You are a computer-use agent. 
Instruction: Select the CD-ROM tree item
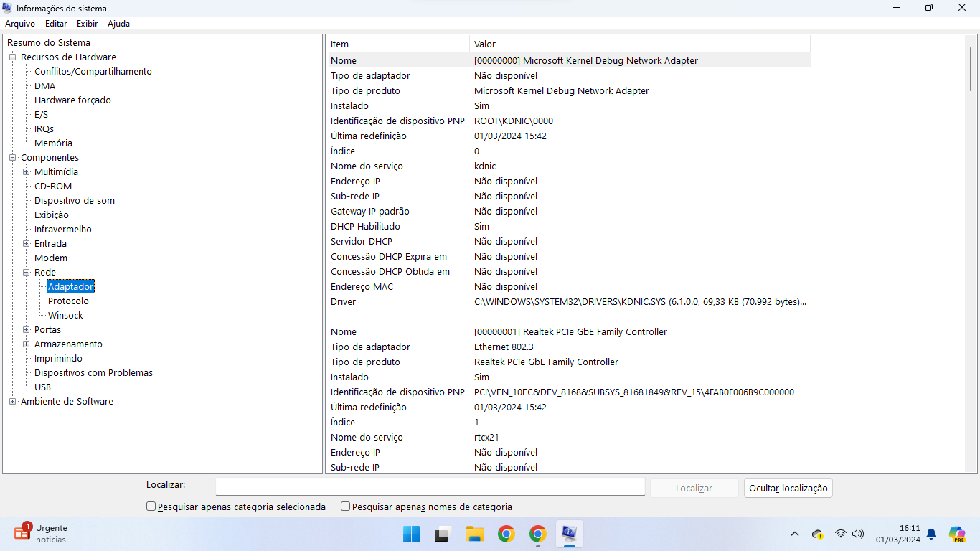(53, 187)
